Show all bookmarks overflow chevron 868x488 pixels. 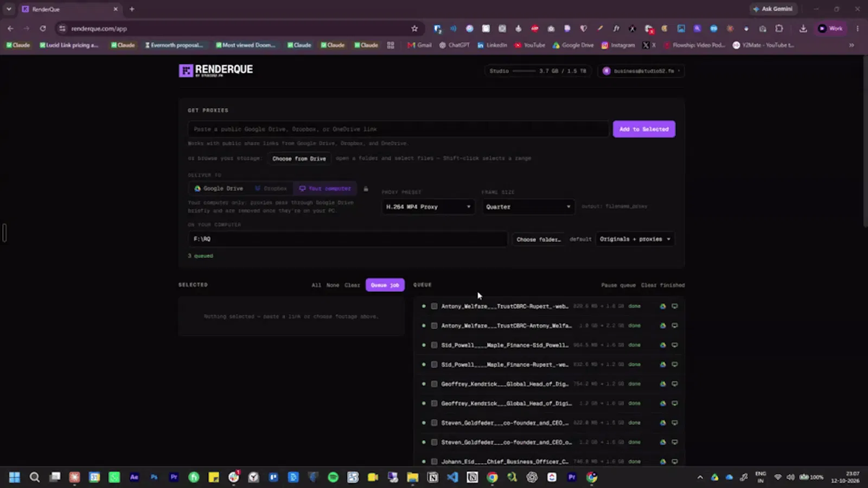click(x=851, y=45)
